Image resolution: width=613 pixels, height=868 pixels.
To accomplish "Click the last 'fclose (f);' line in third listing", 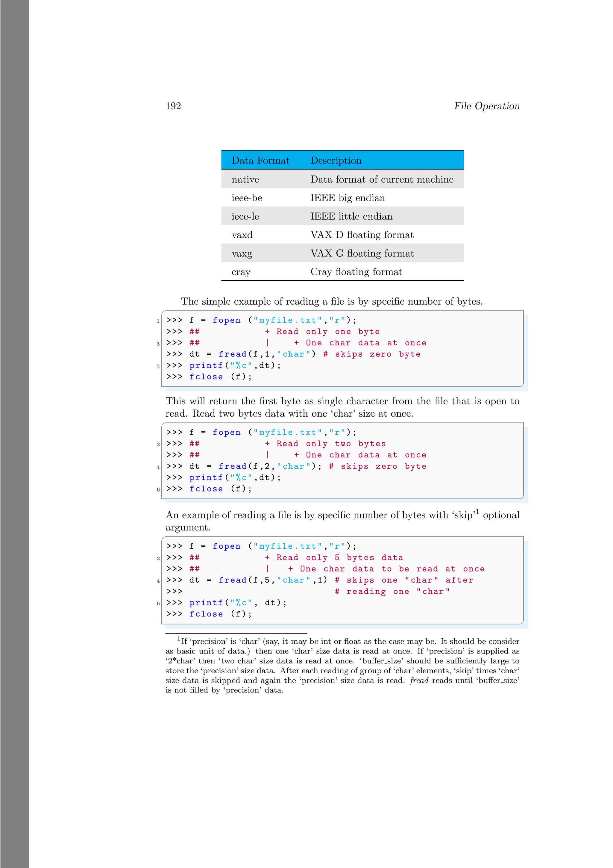I will pos(209,614).
